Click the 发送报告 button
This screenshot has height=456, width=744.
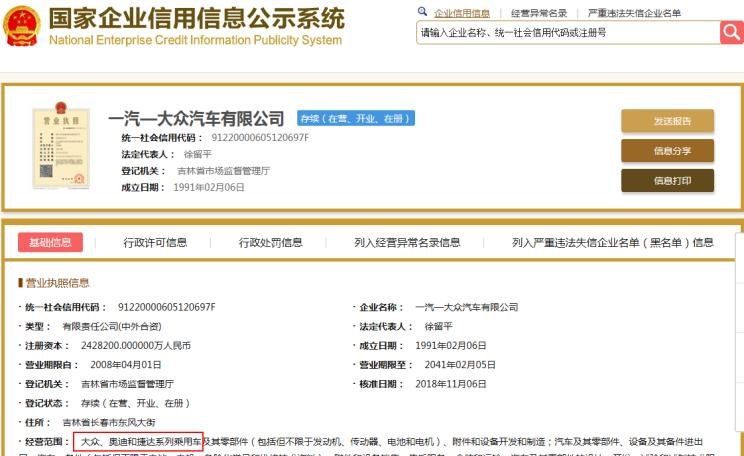pyautogui.click(x=667, y=121)
